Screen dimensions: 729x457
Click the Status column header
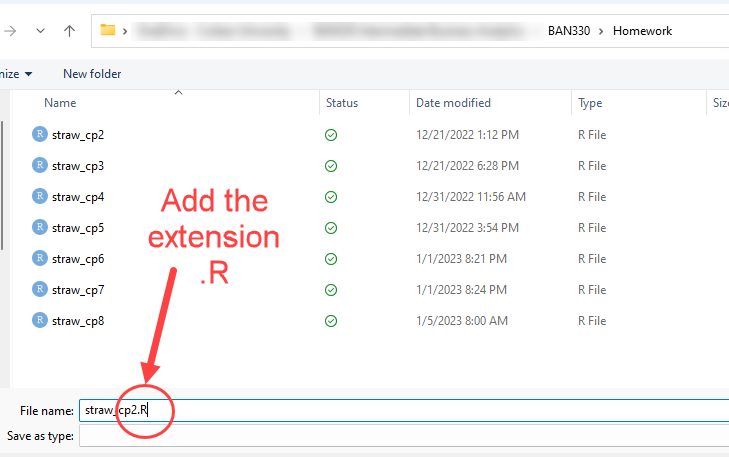pos(341,103)
